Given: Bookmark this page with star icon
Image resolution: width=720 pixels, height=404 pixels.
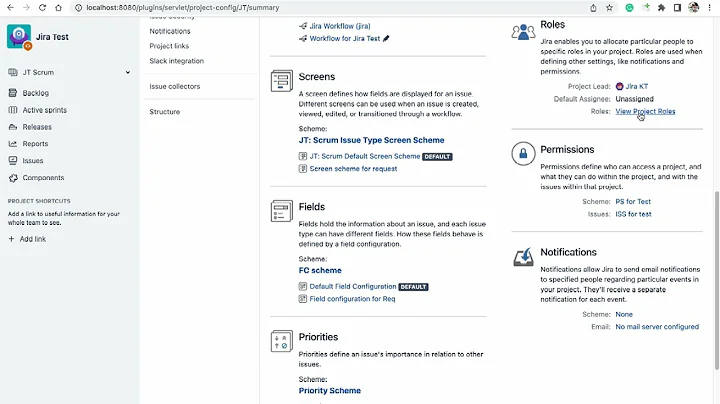Looking at the screenshot, I should point(609,8).
